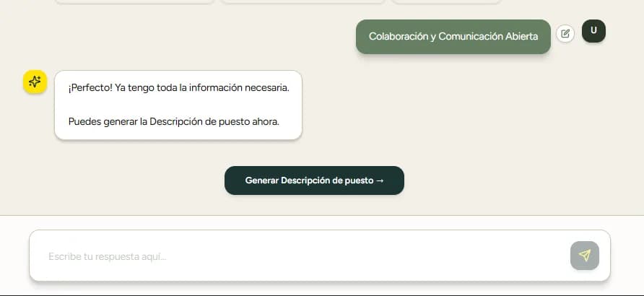Focus the Escribe tu respuesta aquí field
The image size is (644, 296).
tap(320, 256)
